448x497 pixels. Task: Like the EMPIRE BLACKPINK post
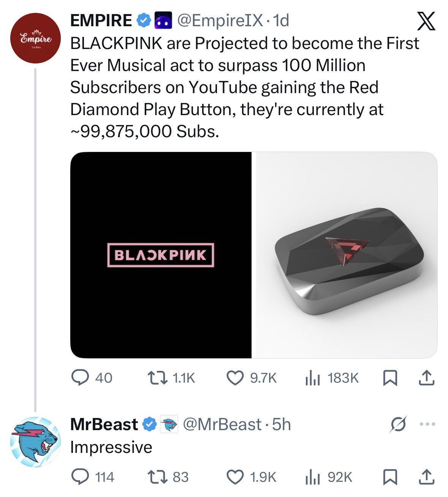(235, 378)
